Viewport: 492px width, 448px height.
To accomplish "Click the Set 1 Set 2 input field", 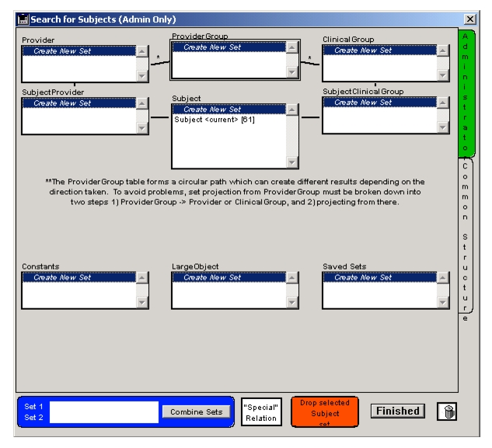I will click(104, 412).
